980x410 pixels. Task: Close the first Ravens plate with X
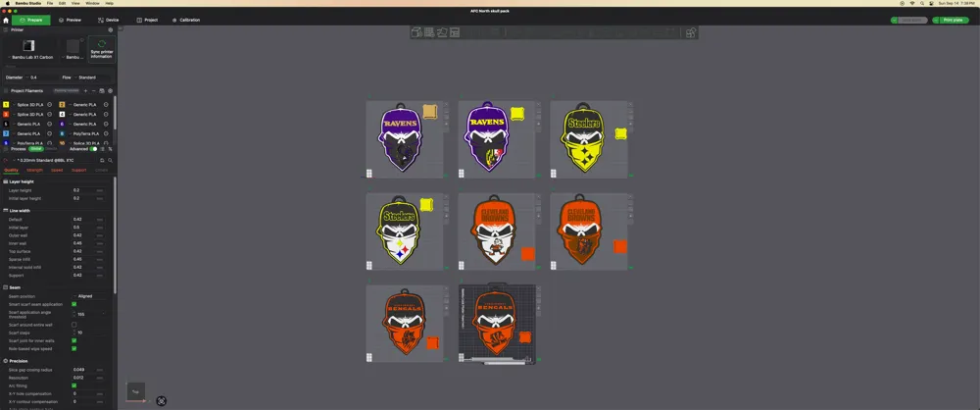pos(446,104)
